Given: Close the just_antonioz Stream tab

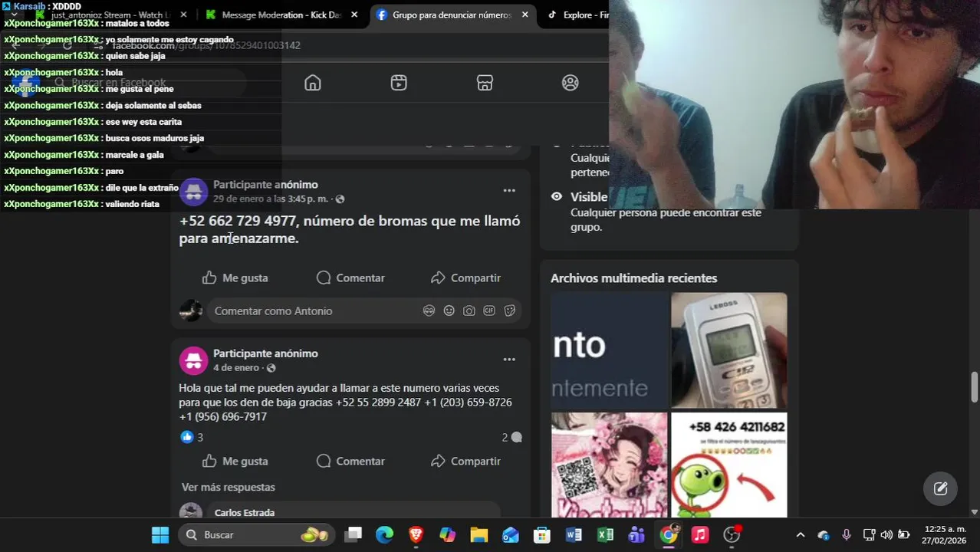Looking at the screenshot, I should 183,15.
